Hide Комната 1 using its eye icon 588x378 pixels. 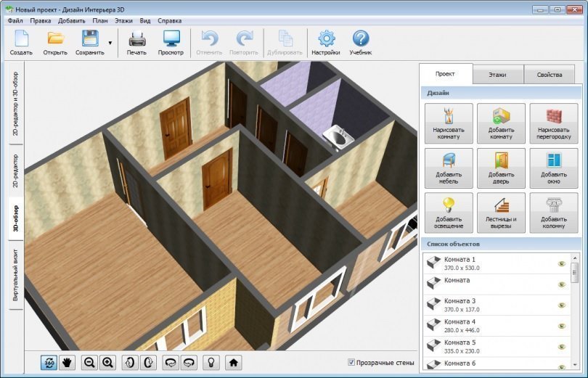561,264
